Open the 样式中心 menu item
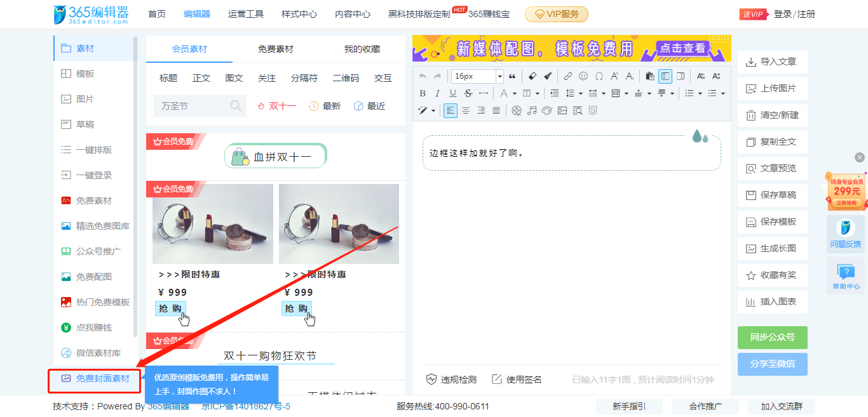Screen dimensions: 868x417 [299, 14]
